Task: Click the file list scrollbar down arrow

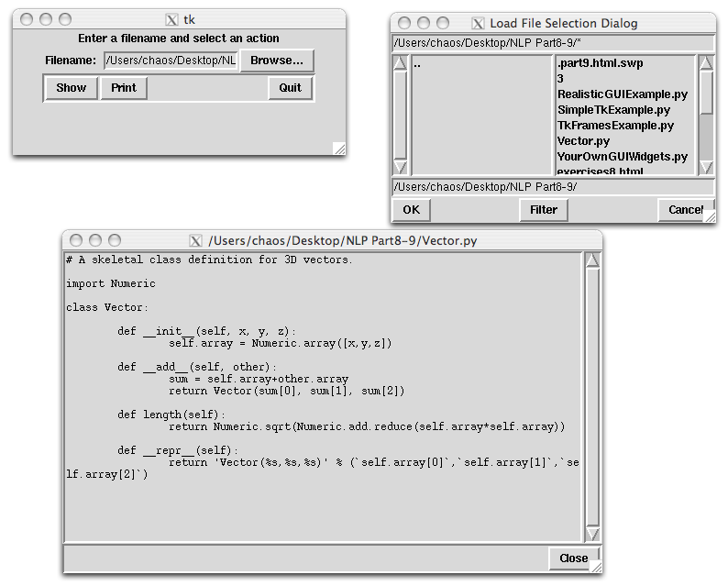Action: 706,167
